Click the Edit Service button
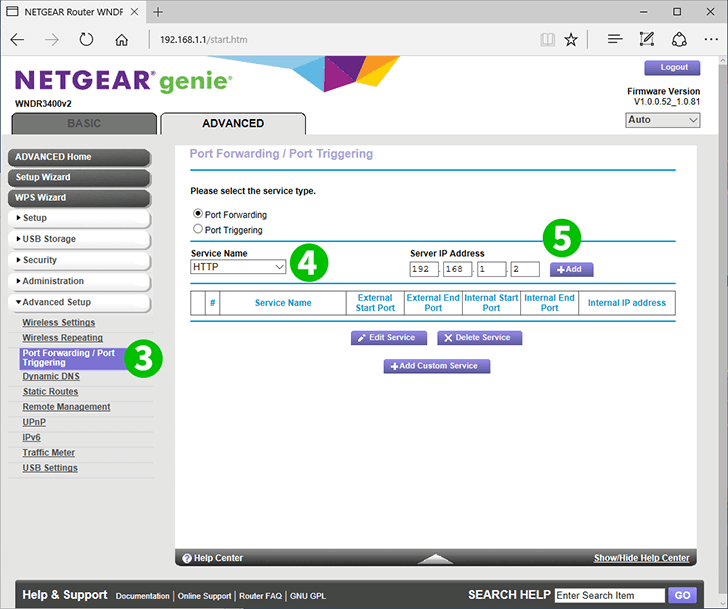Viewport: 728px width, 609px height. point(388,338)
